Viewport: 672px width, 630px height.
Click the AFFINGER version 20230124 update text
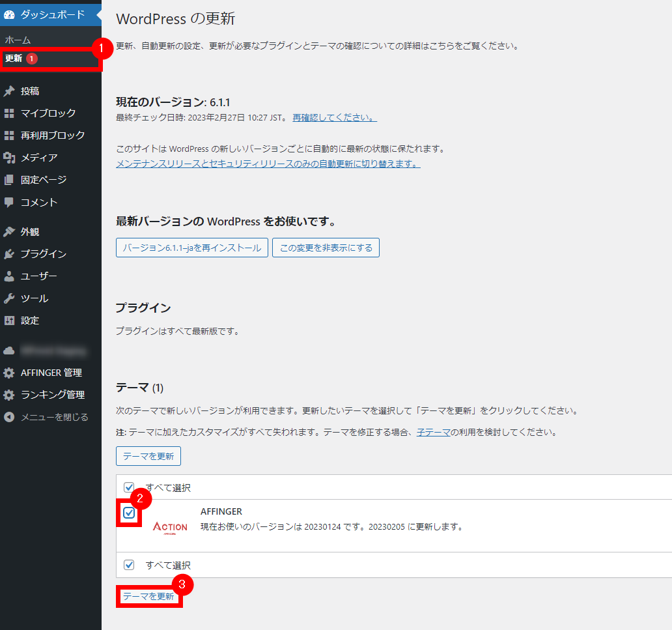click(x=333, y=526)
